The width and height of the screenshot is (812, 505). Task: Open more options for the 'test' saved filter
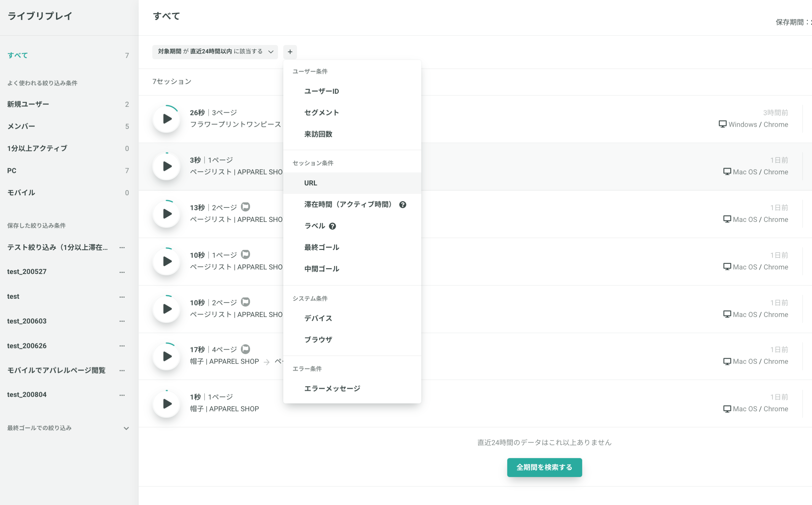122,297
